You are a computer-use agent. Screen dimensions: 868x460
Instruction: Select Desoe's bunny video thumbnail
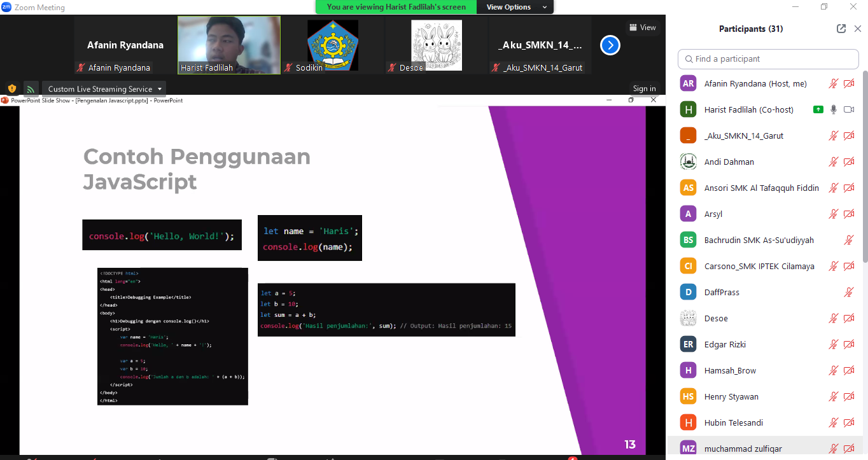[437, 45]
